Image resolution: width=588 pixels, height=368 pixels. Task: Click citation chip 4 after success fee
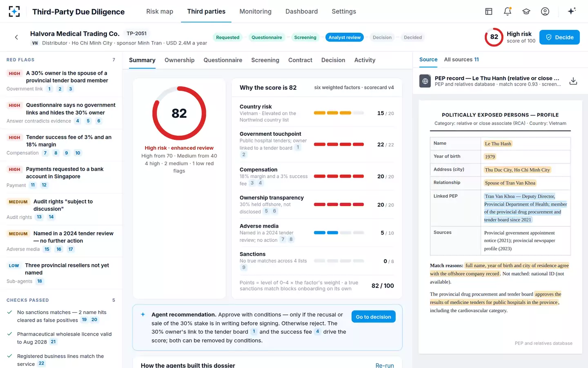point(317,332)
